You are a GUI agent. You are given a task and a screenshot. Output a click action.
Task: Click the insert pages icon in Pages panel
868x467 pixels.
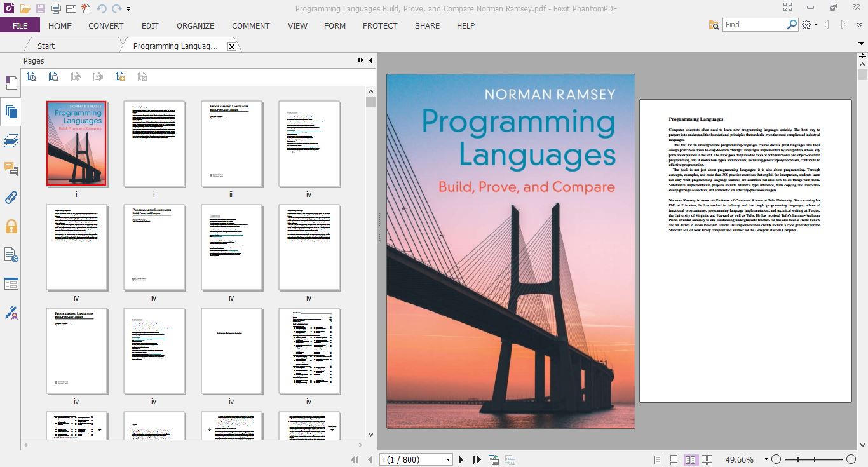pyautogui.click(x=120, y=77)
